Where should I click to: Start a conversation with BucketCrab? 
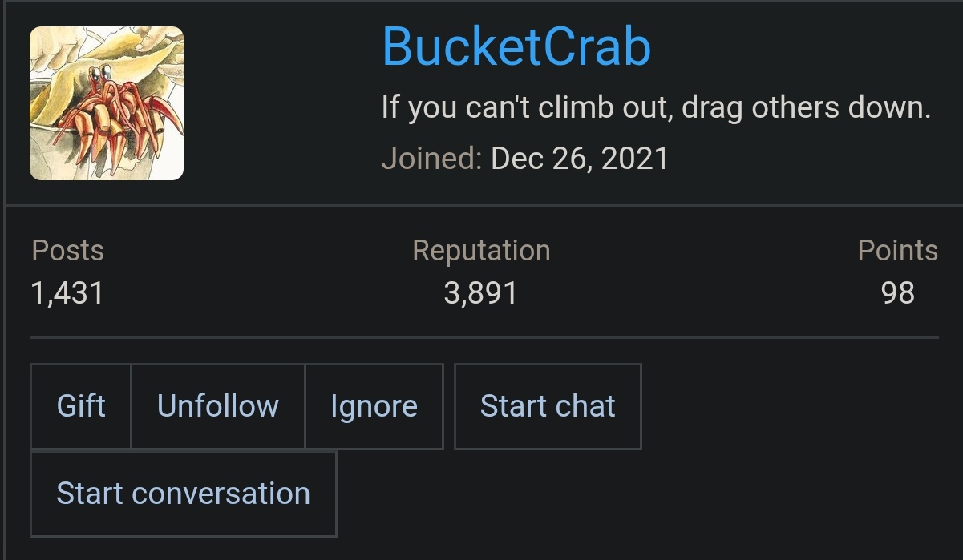tap(183, 494)
